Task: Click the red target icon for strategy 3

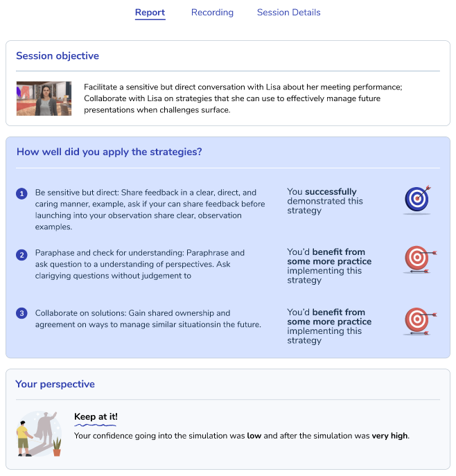Action: point(417,321)
